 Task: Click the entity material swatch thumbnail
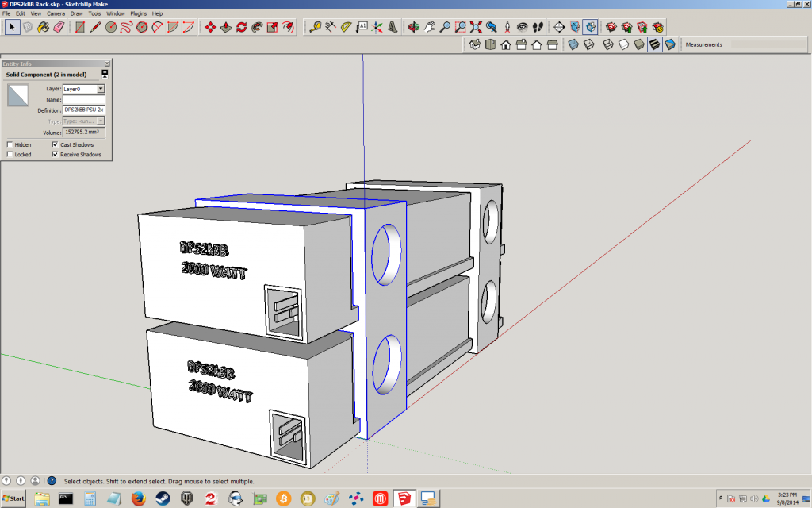click(18, 95)
